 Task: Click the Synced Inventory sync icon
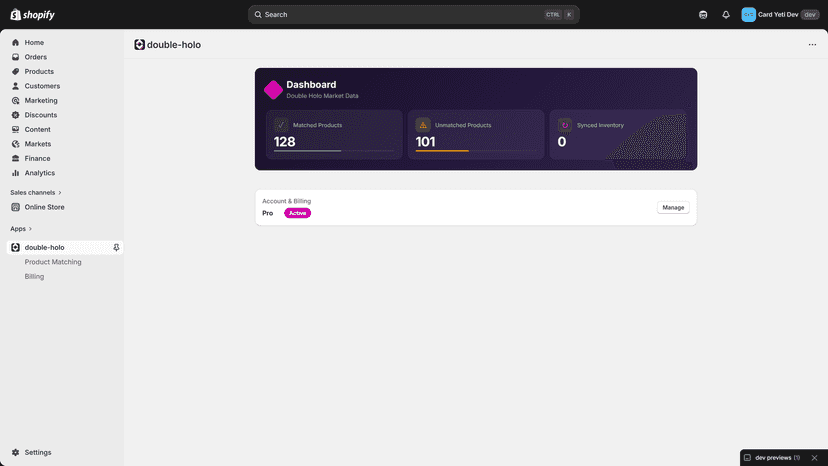pos(564,125)
